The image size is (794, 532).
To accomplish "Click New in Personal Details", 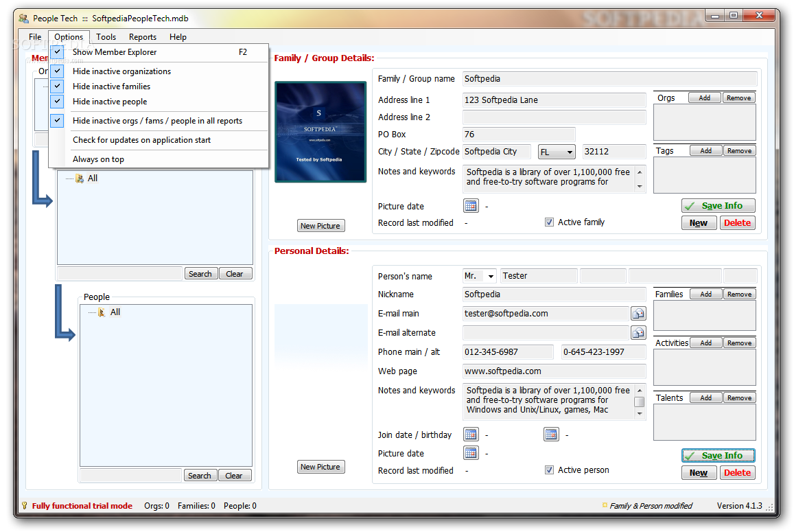I will pyautogui.click(x=699, y=473).
